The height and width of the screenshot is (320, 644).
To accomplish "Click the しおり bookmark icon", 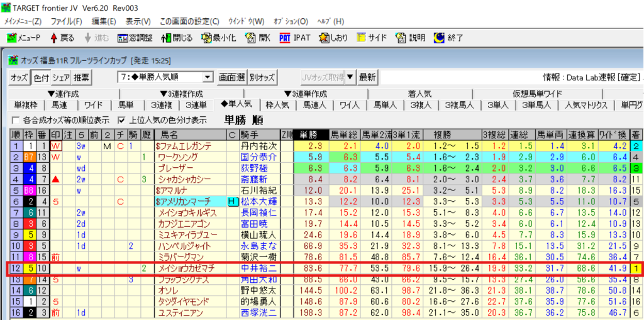I will click(324, 38).
